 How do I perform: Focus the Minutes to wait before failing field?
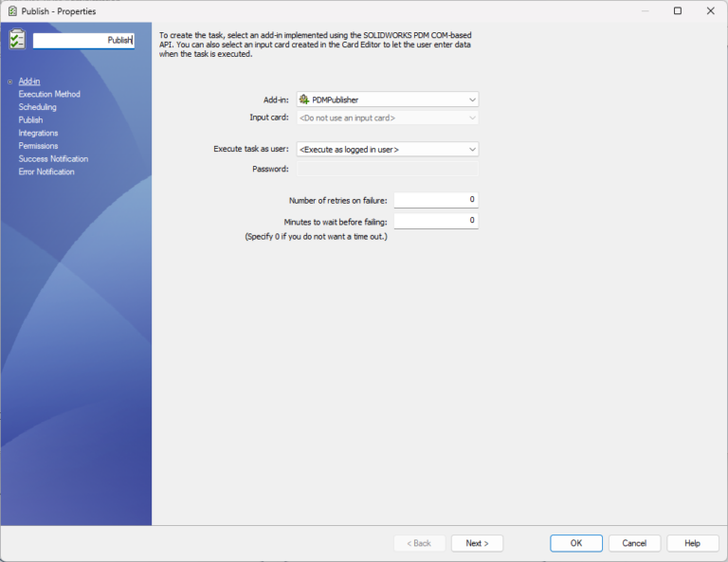(x=436, y=221)
